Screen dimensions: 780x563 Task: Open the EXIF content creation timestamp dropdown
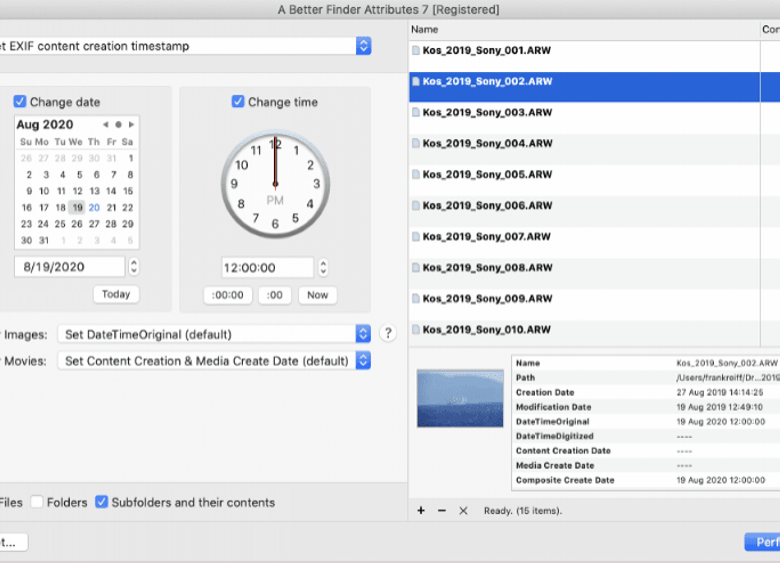point(363,46)
